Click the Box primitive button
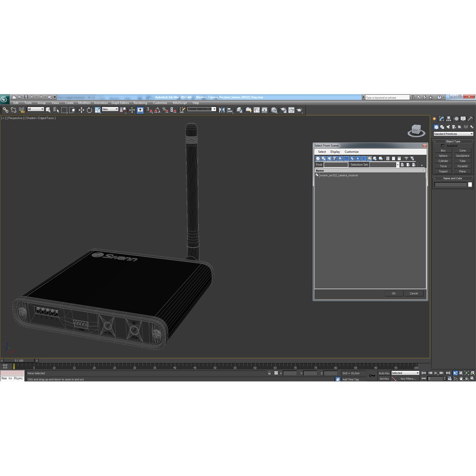The width and height of the screenshot is (476, 476). point(443,151)
